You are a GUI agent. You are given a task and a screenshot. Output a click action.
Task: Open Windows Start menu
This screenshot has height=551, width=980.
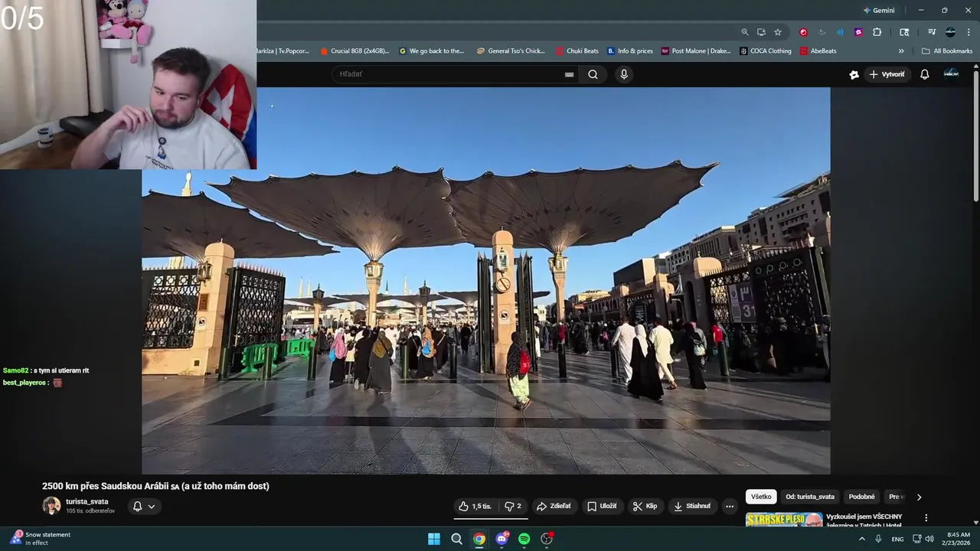434,539
